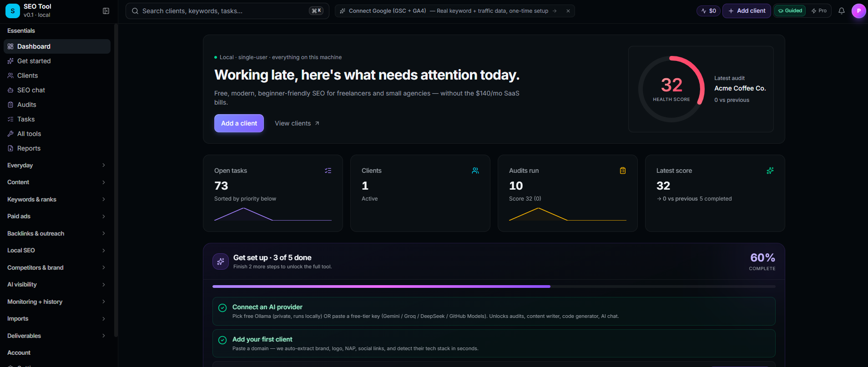Click the Clients card people icon
This screenshot has width=868, height=367.
pos(475,171)
